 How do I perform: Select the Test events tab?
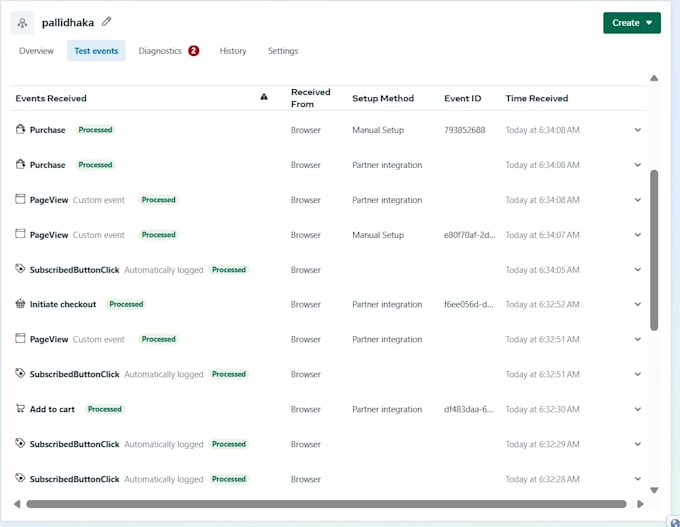click(x=96, y=51)
